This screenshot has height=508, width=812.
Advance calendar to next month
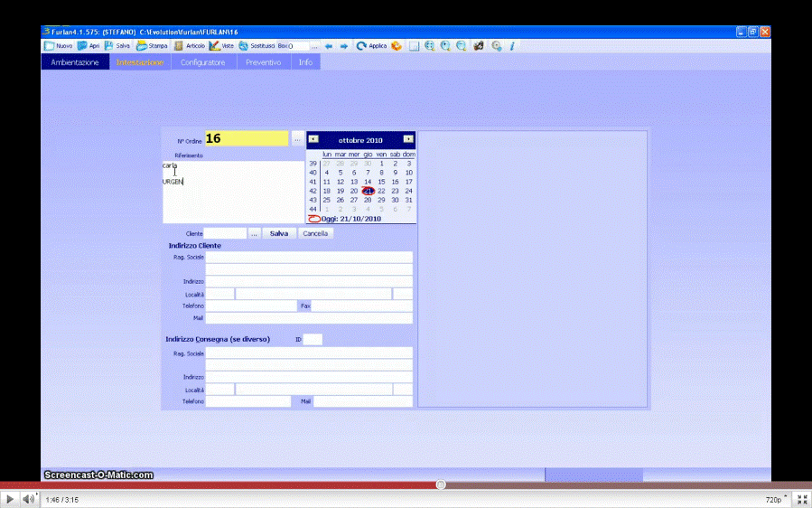[408, 139]
